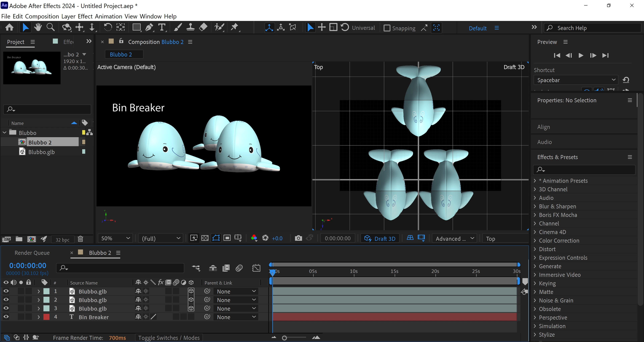Click the timeline zoom slider handle
Image resolution: width=644 pixels, height=342 pixels.
tap(284, 338)
